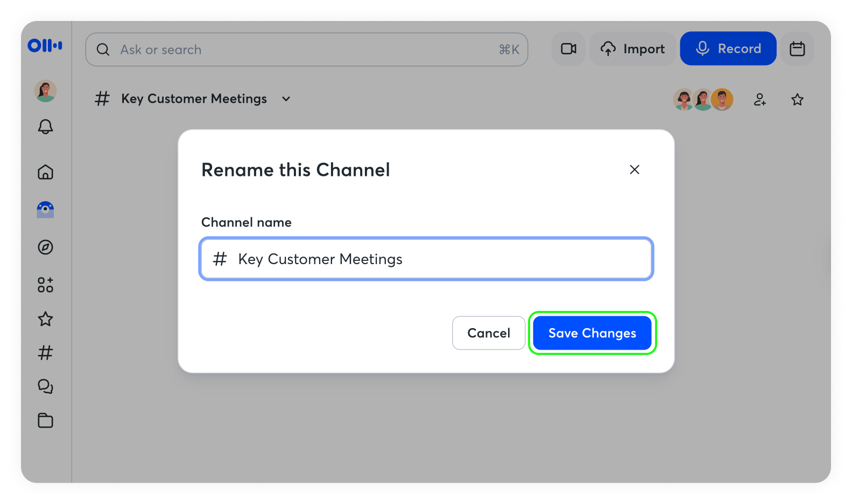Viewport: 852px width, 504px height.
Task: Click the add member icon
Action: pyautogui.click(x=759, y=100)
